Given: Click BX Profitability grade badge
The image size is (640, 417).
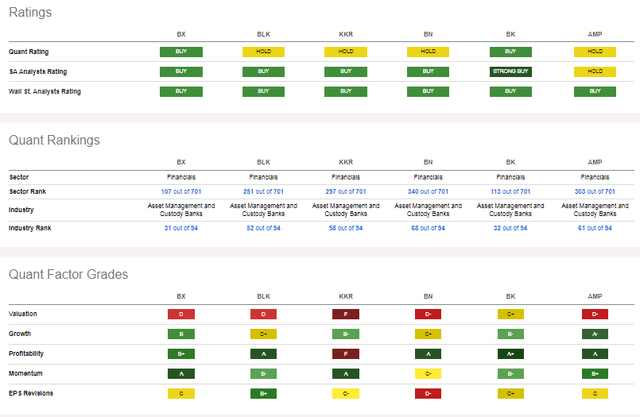Looking at the screenshot, I should [x=181, y=354].
